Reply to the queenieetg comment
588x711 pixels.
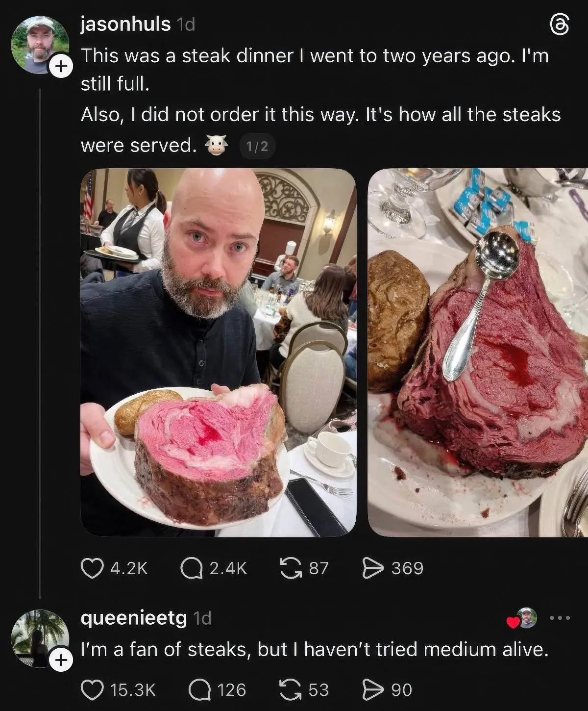(199, 690)
